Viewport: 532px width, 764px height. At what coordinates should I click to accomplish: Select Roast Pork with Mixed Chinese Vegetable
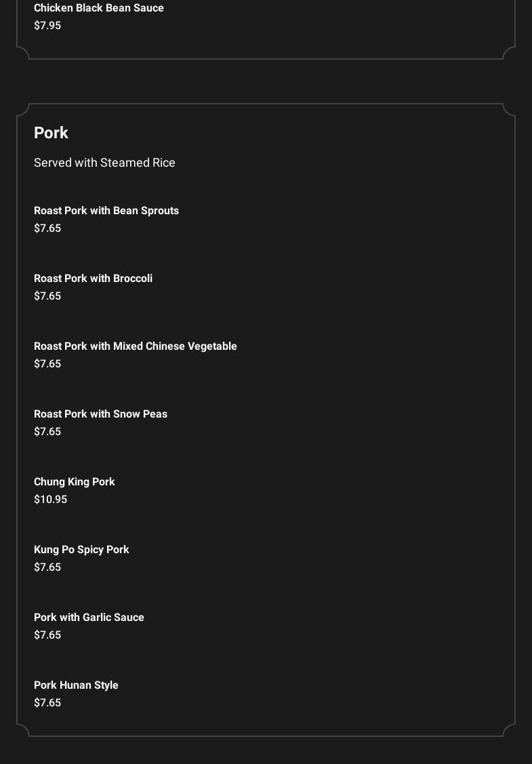click(136, 346)
